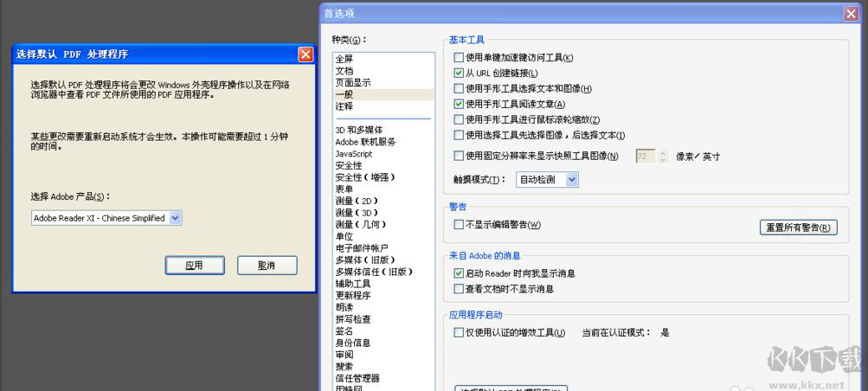868x391 pixels.
Task: Open Adobe 联机服务 category
Action: (365, 142)
